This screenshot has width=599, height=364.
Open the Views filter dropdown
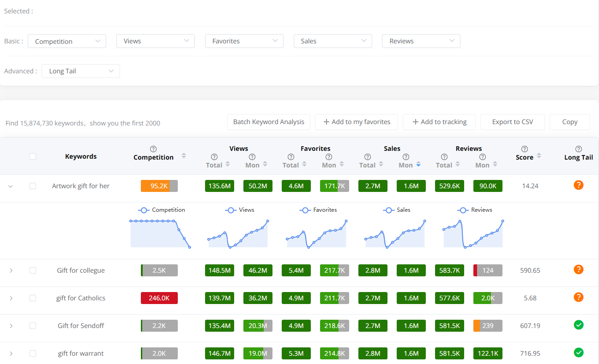coord(156,41)
